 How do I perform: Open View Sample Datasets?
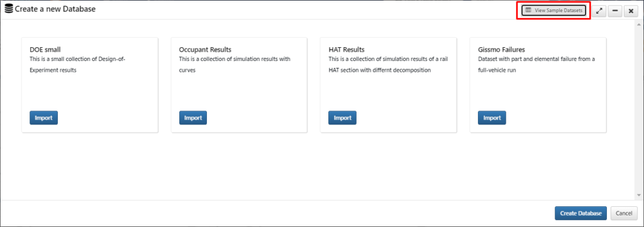pyautogui.click(x=553, y=11)
